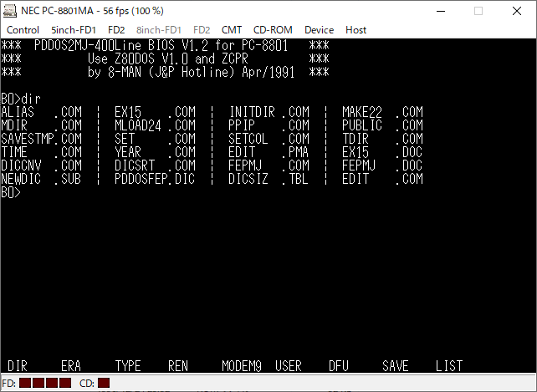The height and width of the screenshot is (392, 537).
Task: Click the ERA function key label
Action: click(71, 366)
